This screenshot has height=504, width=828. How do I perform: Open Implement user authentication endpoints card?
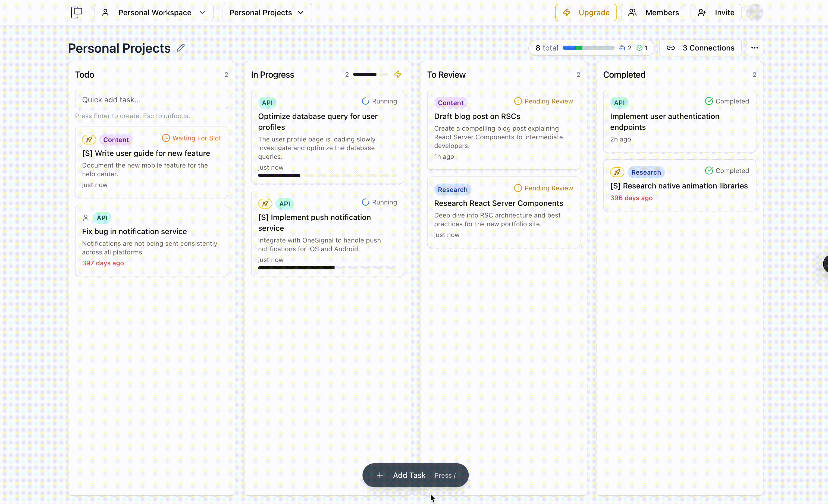point(679,121)
